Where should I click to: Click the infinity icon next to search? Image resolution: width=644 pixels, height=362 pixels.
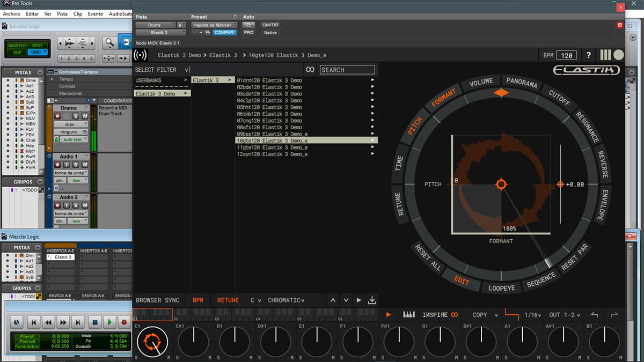pos(310,70)
